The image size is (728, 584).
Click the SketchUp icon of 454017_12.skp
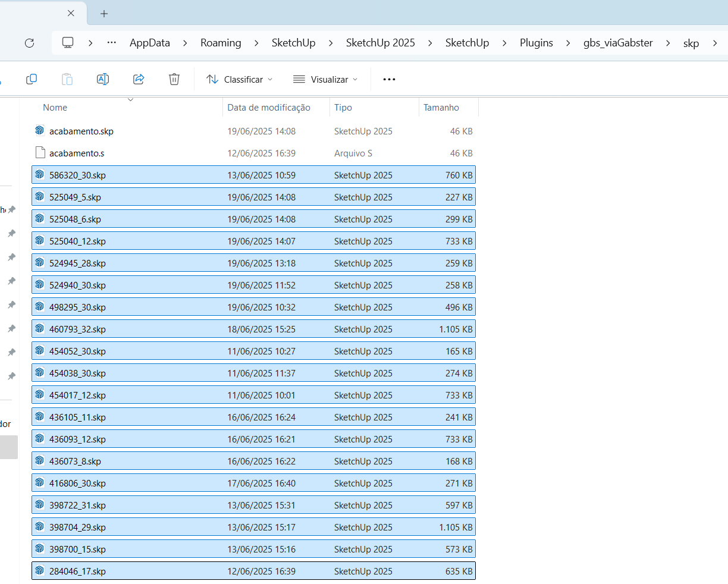pos(40,394)
